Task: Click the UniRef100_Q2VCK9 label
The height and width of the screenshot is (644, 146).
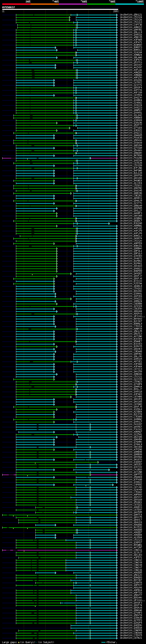Action: [131, 306]
